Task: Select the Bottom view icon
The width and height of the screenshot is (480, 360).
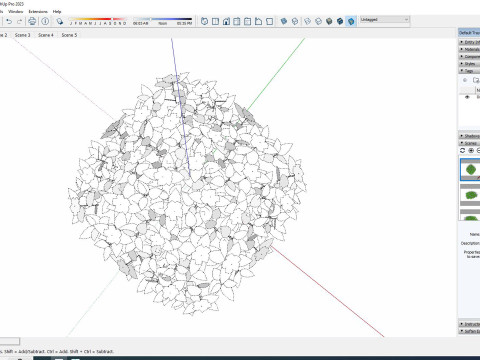Action: coord(269,21)
